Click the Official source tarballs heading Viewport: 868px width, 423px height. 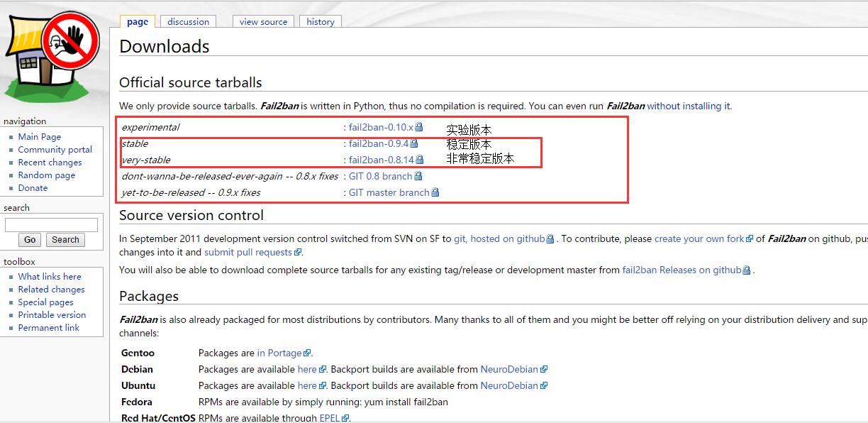pyautogui.click(x=191, y=82)
